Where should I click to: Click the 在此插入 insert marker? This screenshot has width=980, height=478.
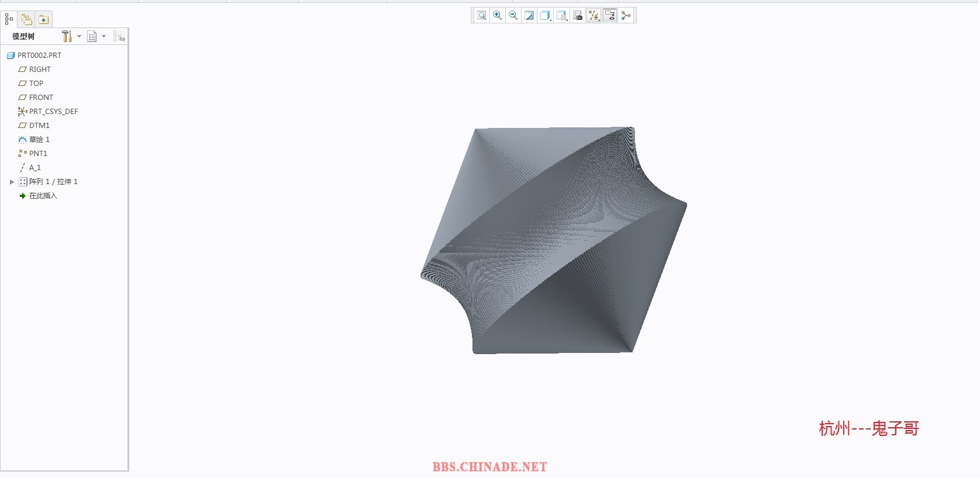pos(43,196)
